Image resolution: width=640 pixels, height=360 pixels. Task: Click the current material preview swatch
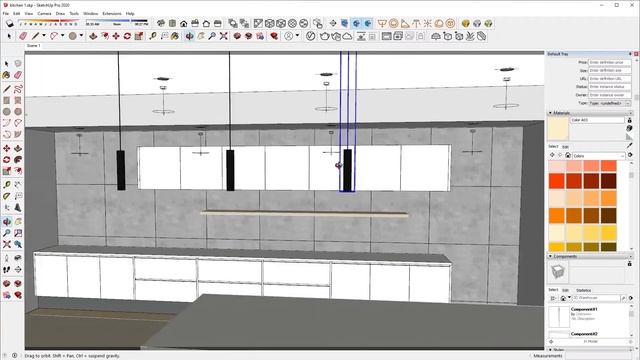click(x=558, y=129)
